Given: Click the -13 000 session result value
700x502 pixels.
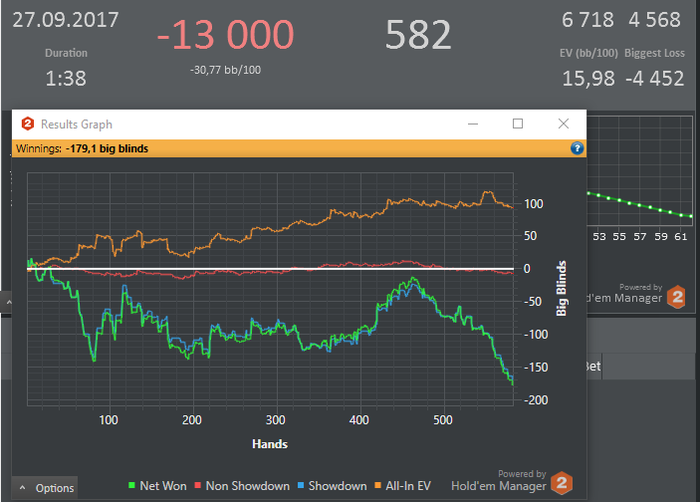Looking at the screenshot, I should click(x=225, y=34).
